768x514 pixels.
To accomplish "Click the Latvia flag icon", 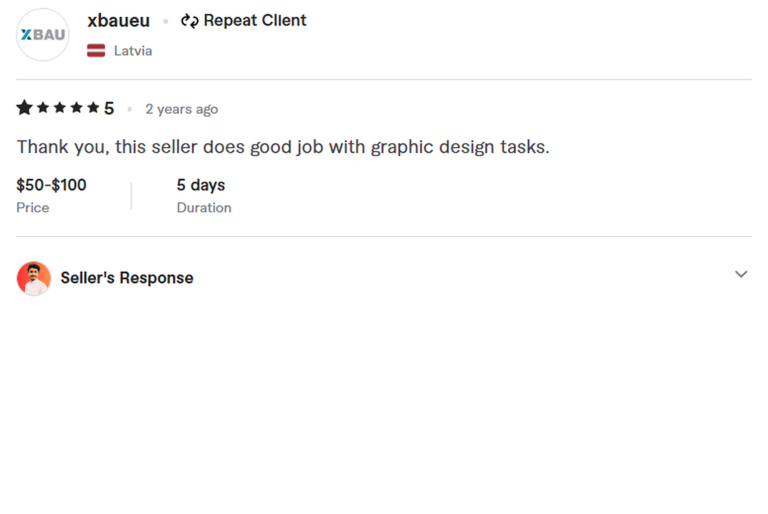I will pyautogui.click(x=96, y=50).
